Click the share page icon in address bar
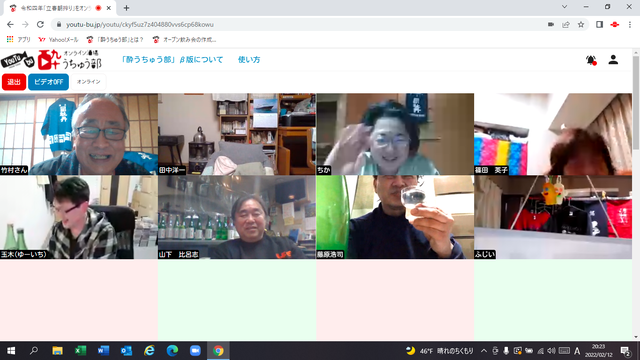The image size is (640, 360). (566, 24)
